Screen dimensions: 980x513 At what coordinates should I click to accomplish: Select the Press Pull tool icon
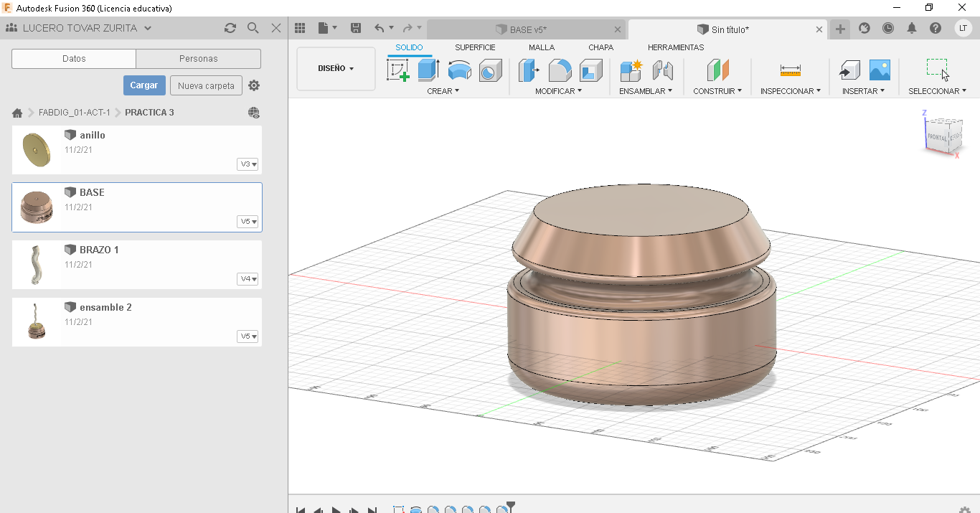click(x=529, y=70)
